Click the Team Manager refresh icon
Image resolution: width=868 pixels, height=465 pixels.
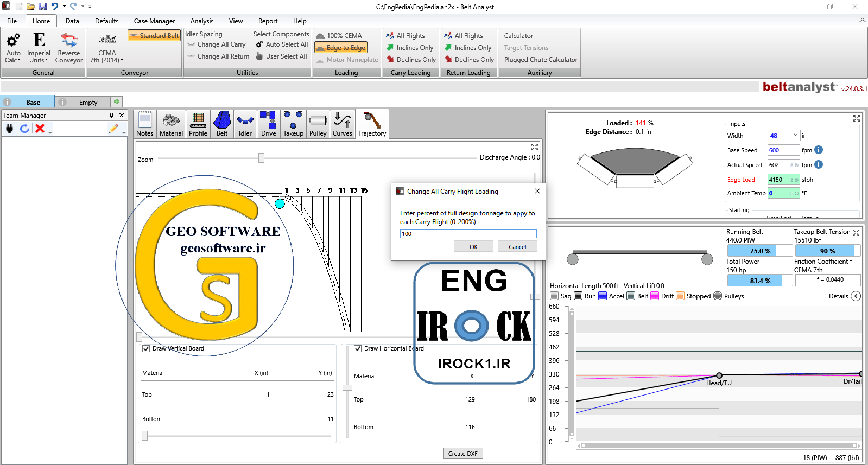coord(24,128)
